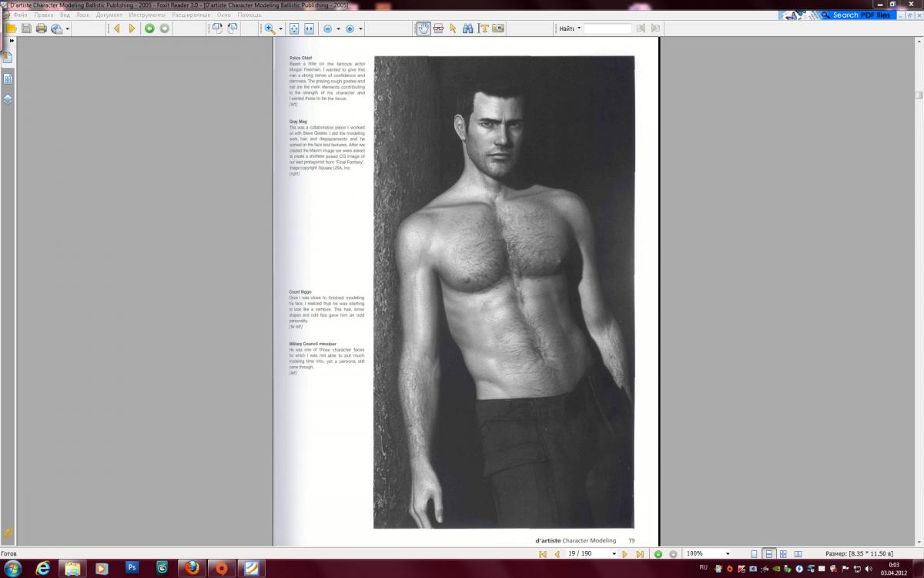Switch to single page layout

click(x=754, y=553)
